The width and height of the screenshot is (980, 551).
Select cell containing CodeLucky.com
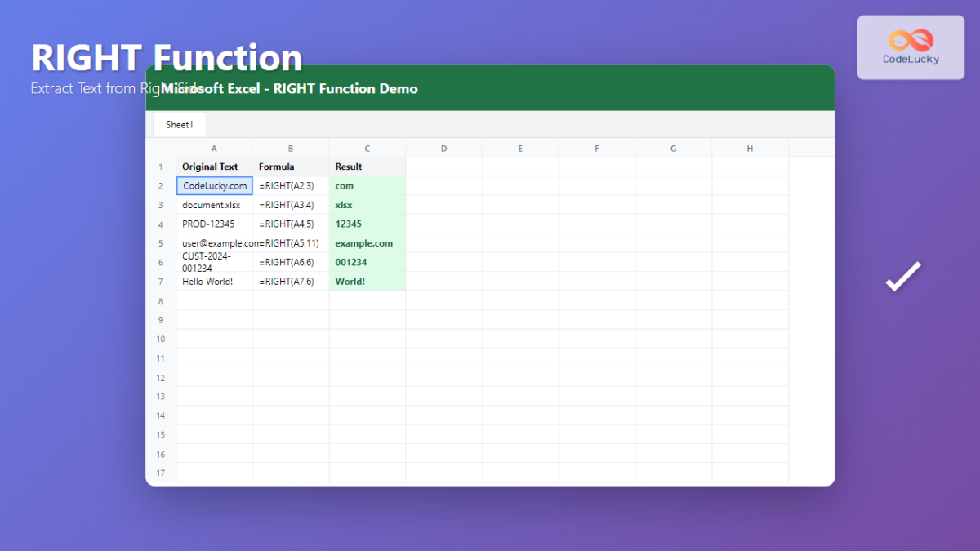coord(214,185)
